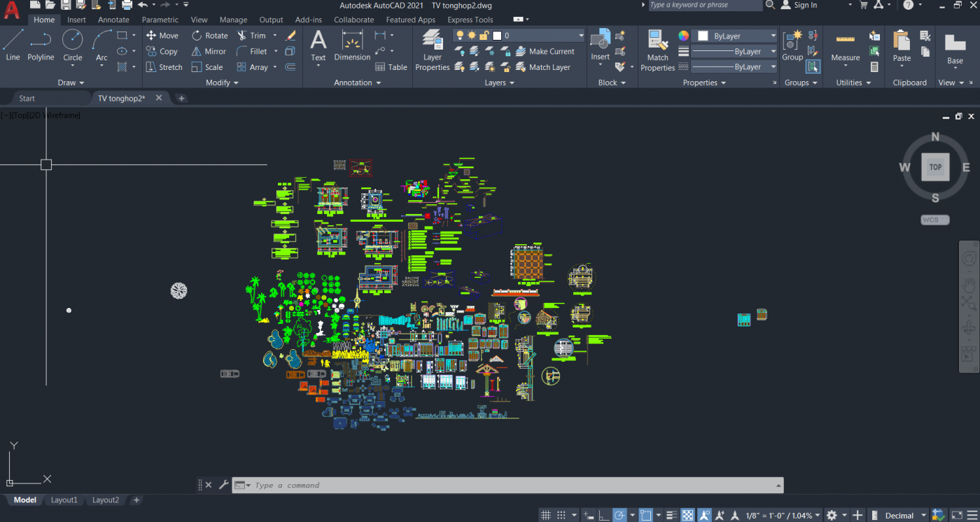The height and width of the screenshot is (522, 980).
Task: Toggle lineweight display in status bar
Action: 671,516
